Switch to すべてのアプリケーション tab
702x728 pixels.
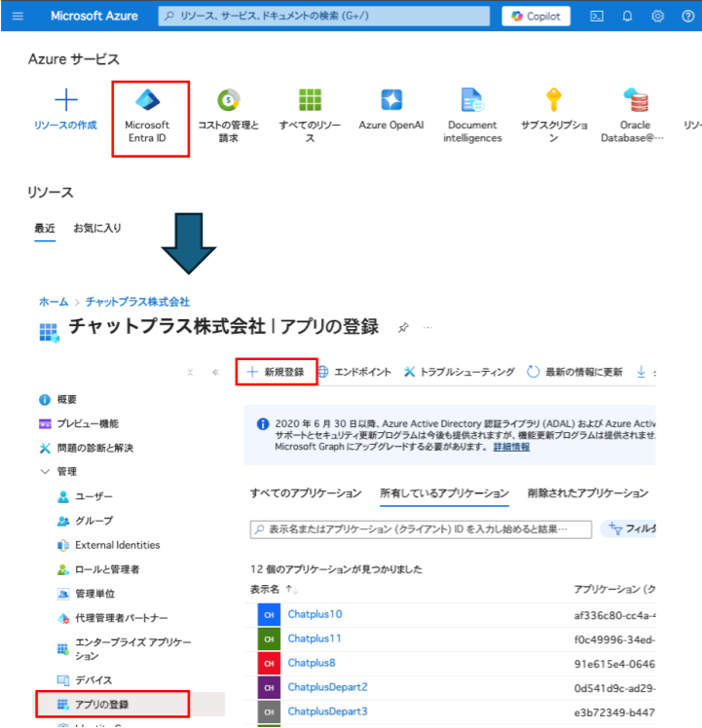click(306, 493)
